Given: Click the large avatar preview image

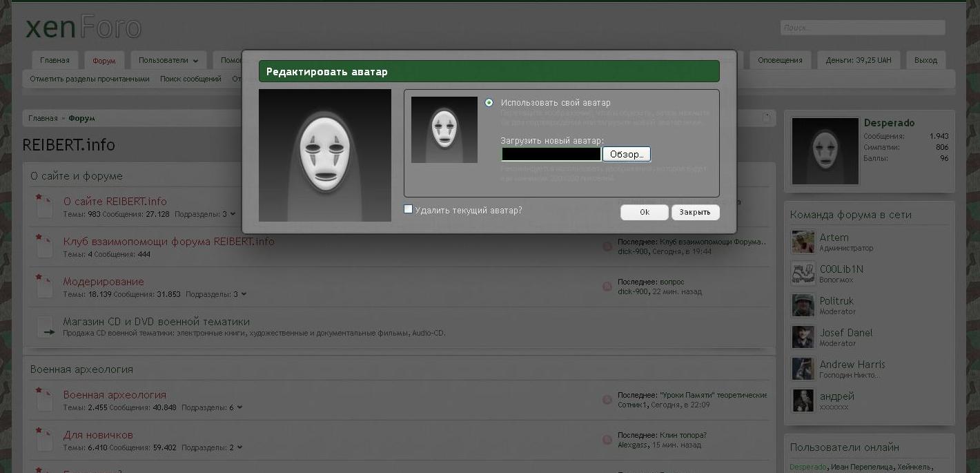Looking at the screenshot, I should tap(325, 155).
